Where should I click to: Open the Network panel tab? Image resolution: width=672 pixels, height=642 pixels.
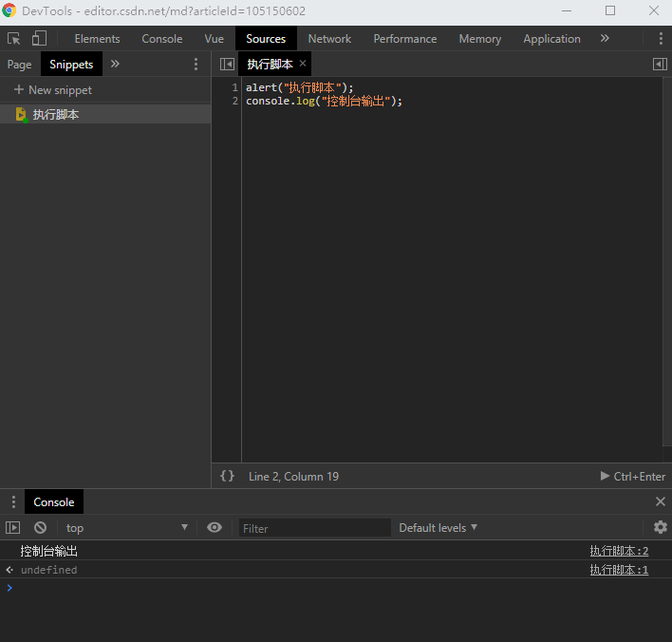click(x=329, y=39)
